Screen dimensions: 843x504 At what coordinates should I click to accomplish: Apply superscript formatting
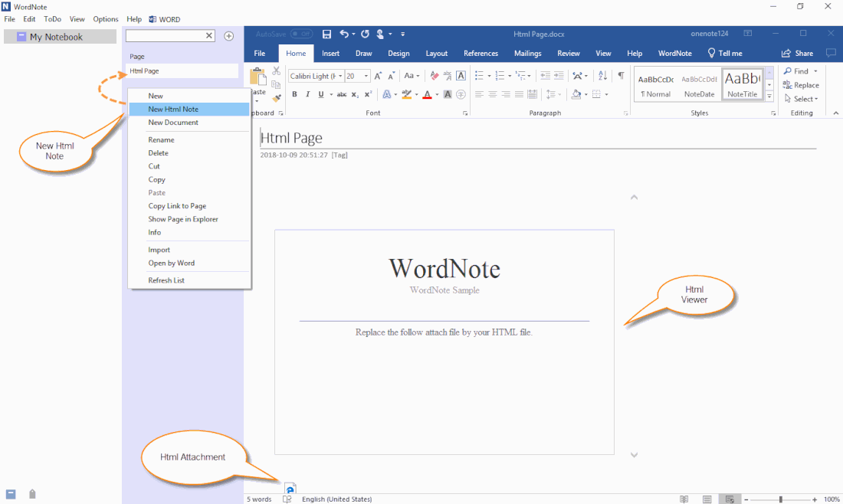(369, 94)
